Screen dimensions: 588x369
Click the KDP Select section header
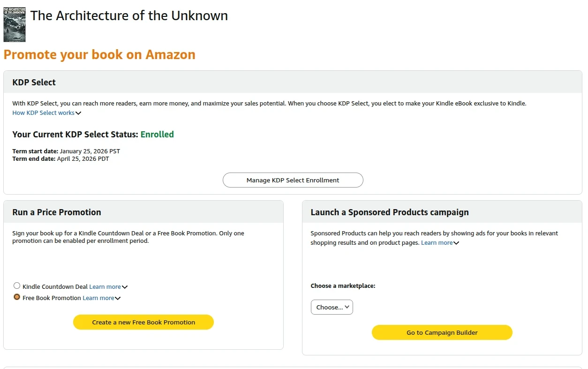(34, 83)
